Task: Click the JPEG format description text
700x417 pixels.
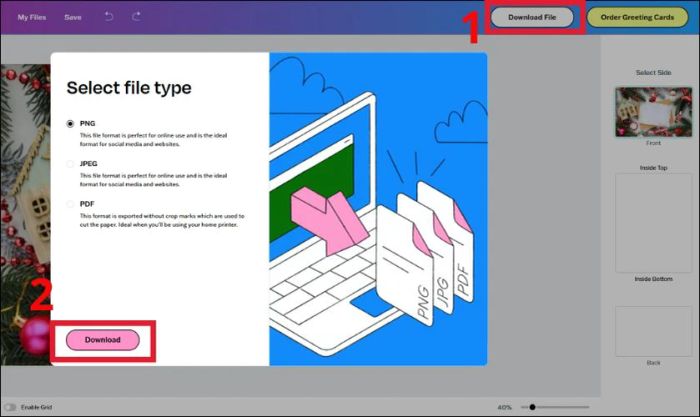Action: (154, 180)
